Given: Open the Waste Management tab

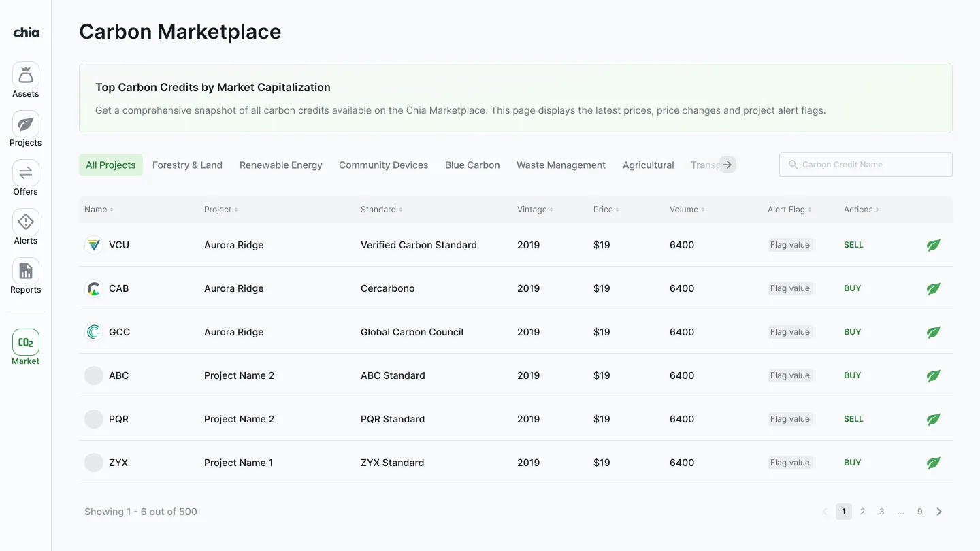Looking at the screenshot, I should tap(561, 165).
